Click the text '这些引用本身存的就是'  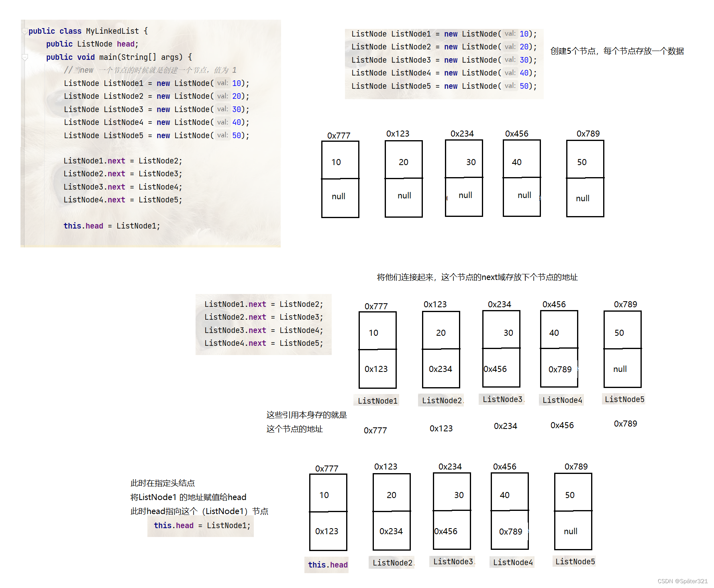click(x=306, y=415)
